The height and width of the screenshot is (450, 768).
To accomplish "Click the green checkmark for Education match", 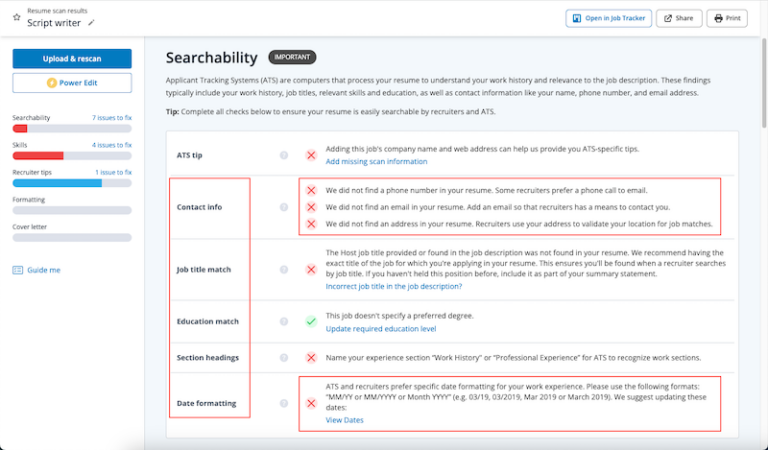I will pos(311,322).
